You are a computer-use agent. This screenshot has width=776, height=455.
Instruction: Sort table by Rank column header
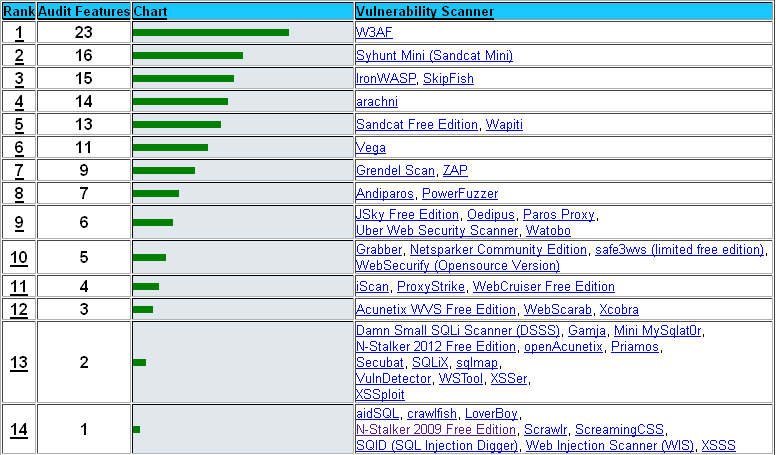tap(19, 12)
